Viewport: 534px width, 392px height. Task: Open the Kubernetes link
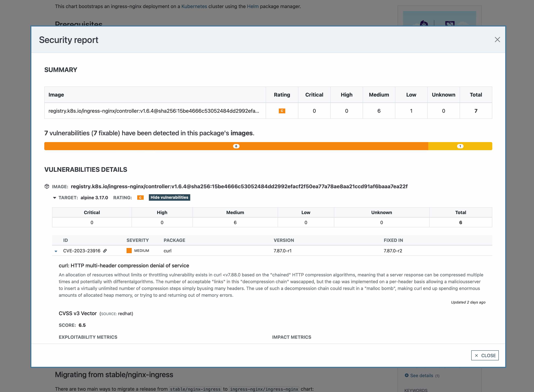point(194,6)
